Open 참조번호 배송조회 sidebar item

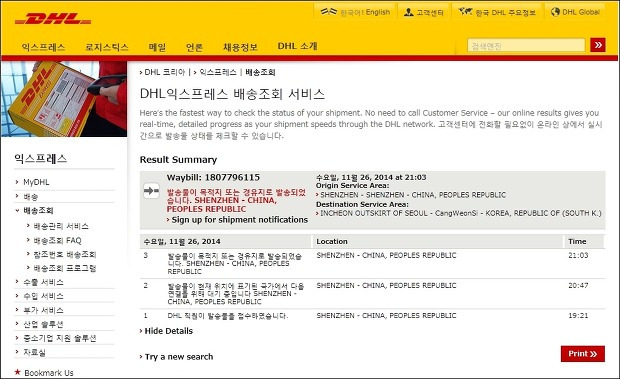(x=65, y=254)
